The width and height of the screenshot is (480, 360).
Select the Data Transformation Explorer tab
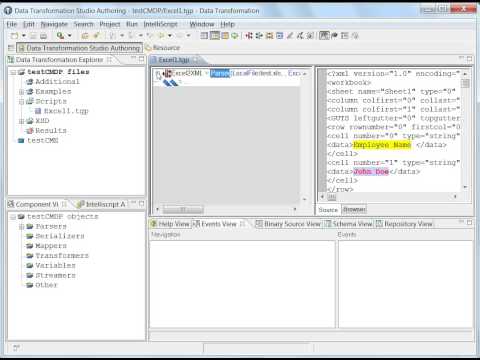(x=59, y=60)
